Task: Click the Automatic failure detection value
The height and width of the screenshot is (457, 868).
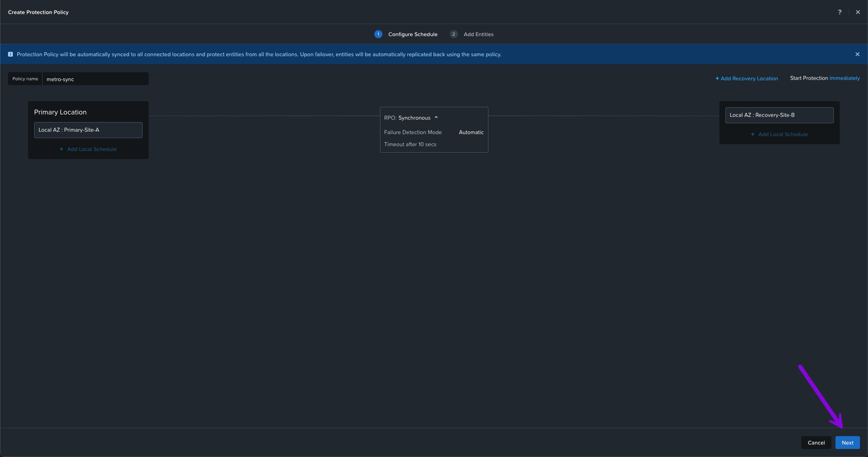Action: click(471, 132)
